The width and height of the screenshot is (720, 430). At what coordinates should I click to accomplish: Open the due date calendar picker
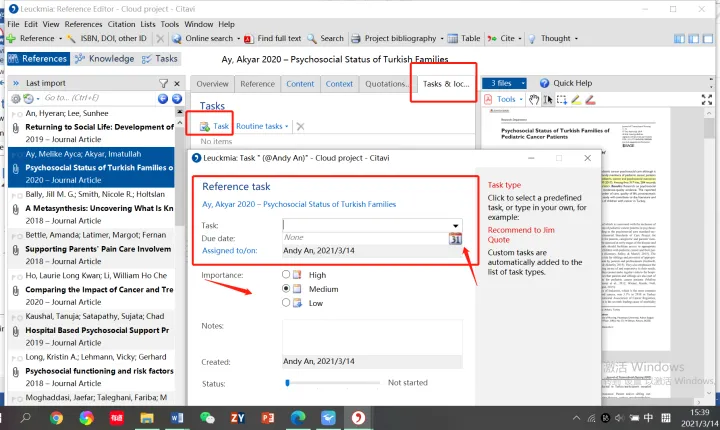(455, 238)
